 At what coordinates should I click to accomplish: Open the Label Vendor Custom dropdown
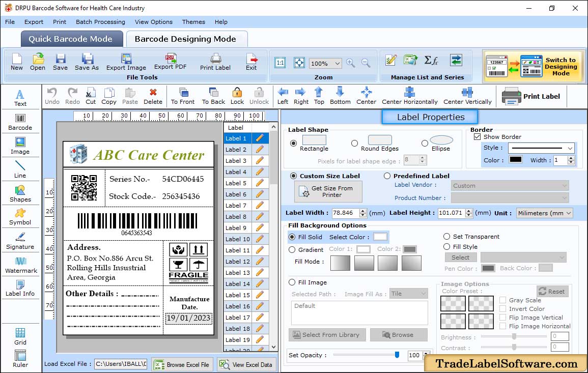(x=510, y=186)
